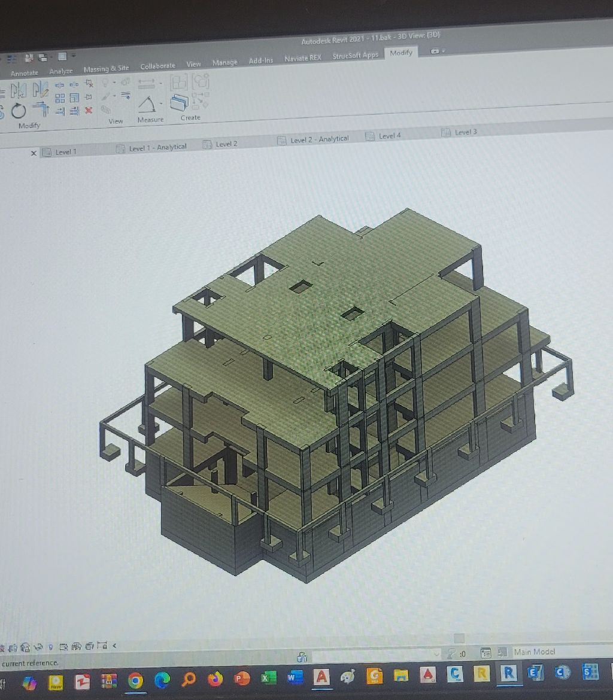Open the Massing & Site ribbon tab

[x=106, y=69]
